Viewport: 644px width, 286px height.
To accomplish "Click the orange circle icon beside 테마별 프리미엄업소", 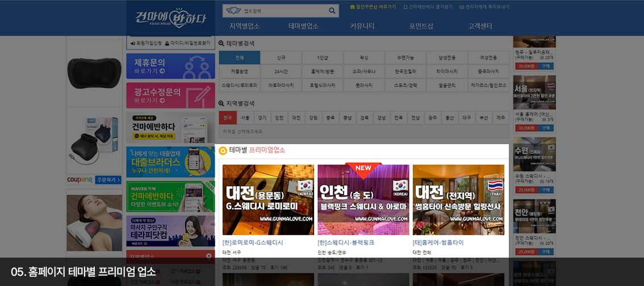I will pos(223,150).
